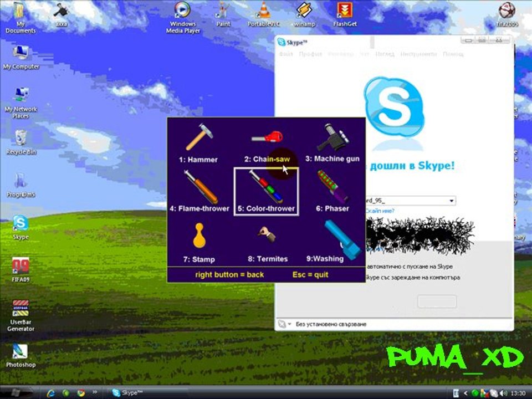Launch Photoshop from the desktop
The image size is (532, 399).
click(x=21, y=356)
